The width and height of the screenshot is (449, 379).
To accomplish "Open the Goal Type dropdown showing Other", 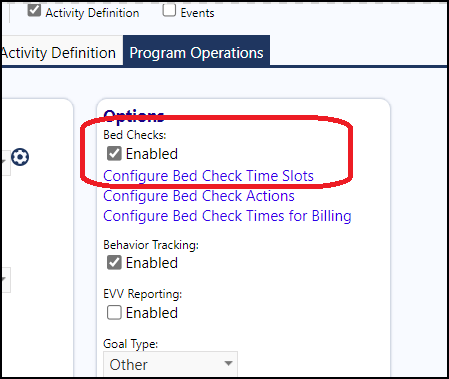I will (x=170, y=364).
